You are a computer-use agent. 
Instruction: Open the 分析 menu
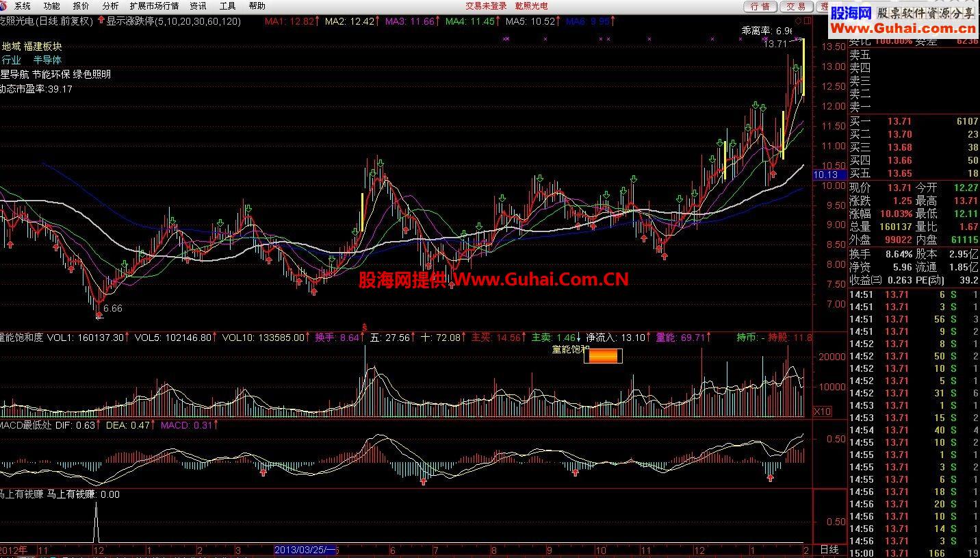(x=110, y=5)
